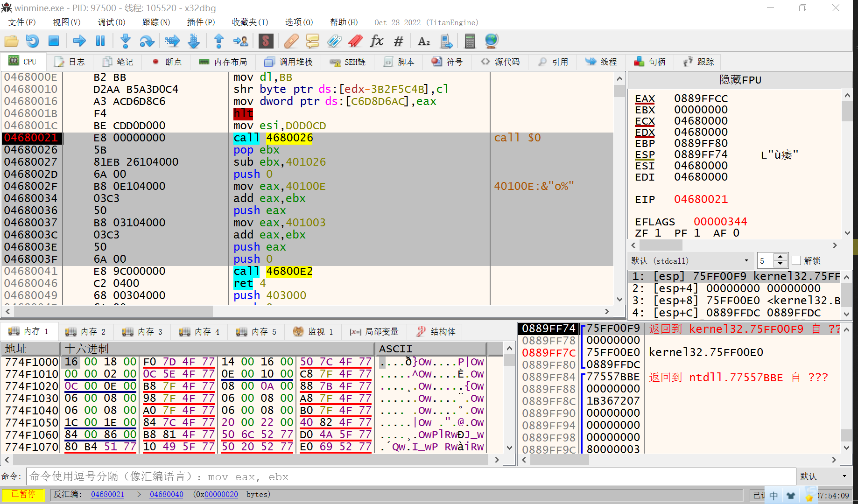Select disassembly row 04680041 call 46800E2

[x=307, y=271]
